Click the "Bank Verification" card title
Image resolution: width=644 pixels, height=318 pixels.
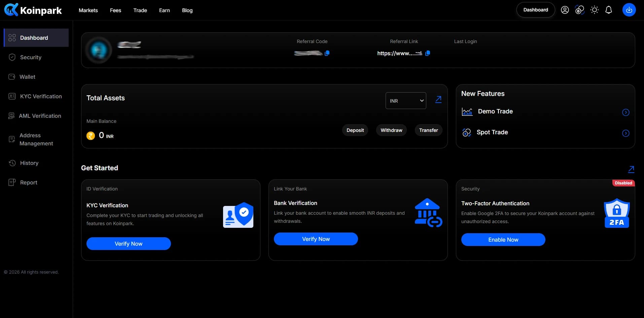[295, 203]
